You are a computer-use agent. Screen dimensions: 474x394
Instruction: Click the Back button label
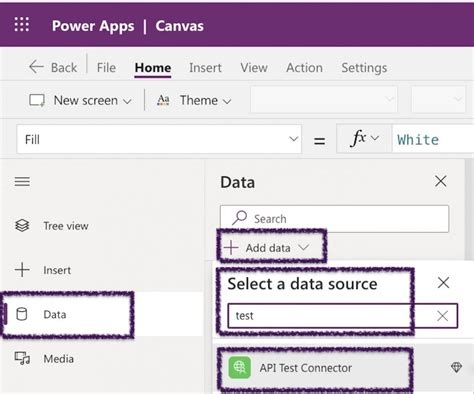tap(64, 68)
